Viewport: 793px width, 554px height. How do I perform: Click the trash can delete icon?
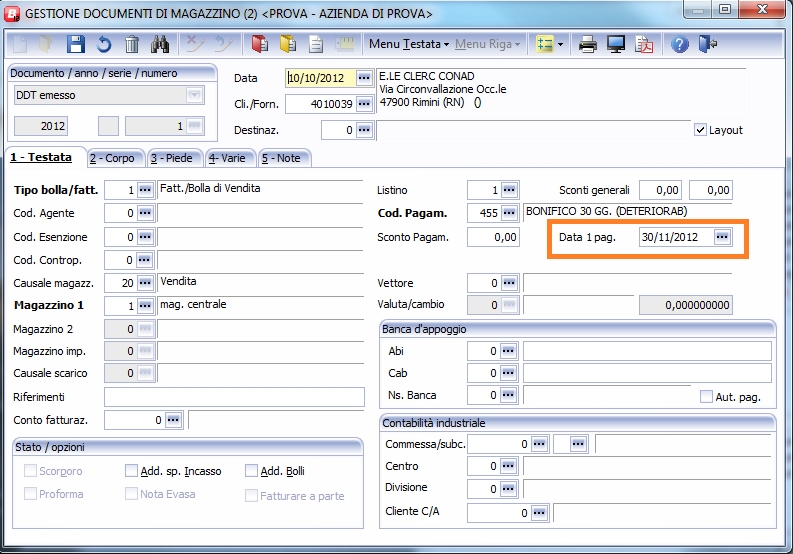[x=132, y=44]
